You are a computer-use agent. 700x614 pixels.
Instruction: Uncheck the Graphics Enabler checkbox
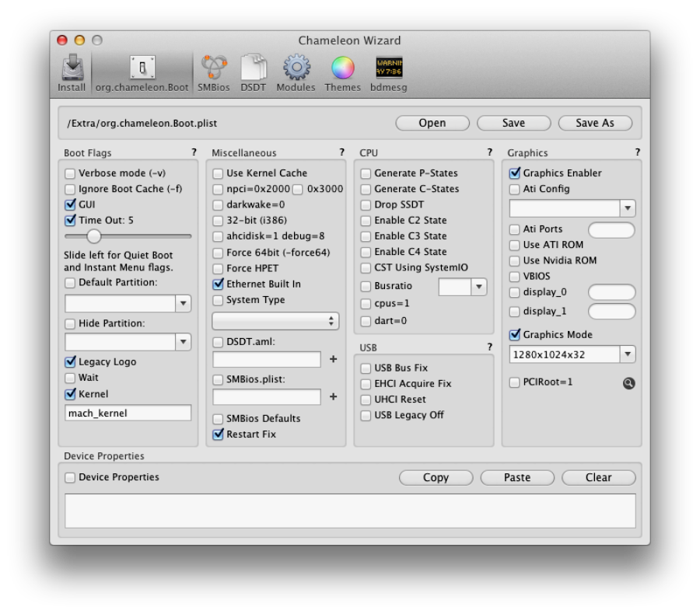[x=515, y=173]
